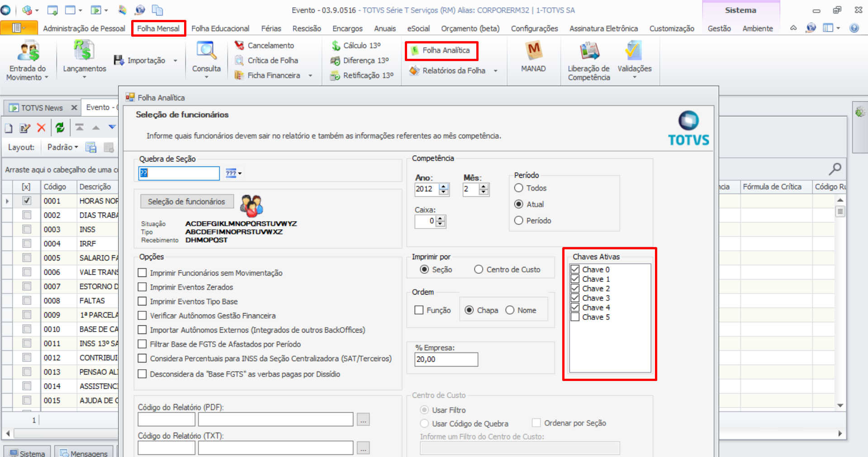The height and width of the screenshot is (457, 868).
Task: Click the Evento grid horizontal scrollbar
Action: 424,433
